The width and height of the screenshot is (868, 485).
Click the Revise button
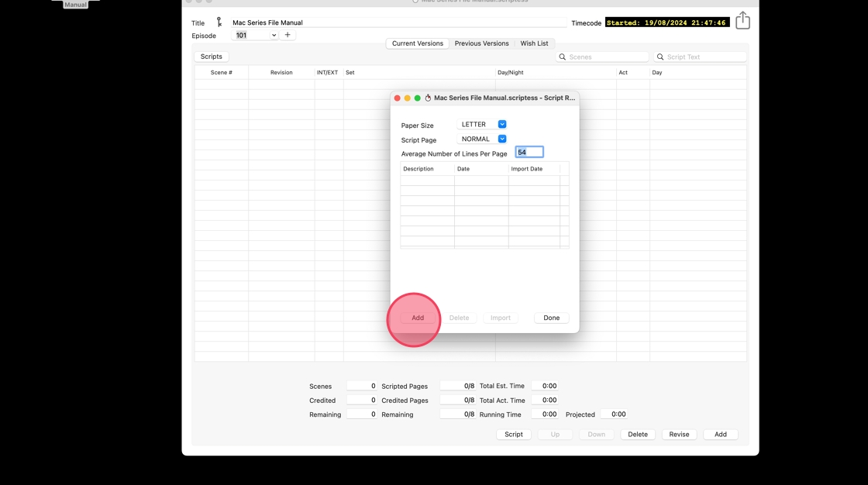(679, 435)
